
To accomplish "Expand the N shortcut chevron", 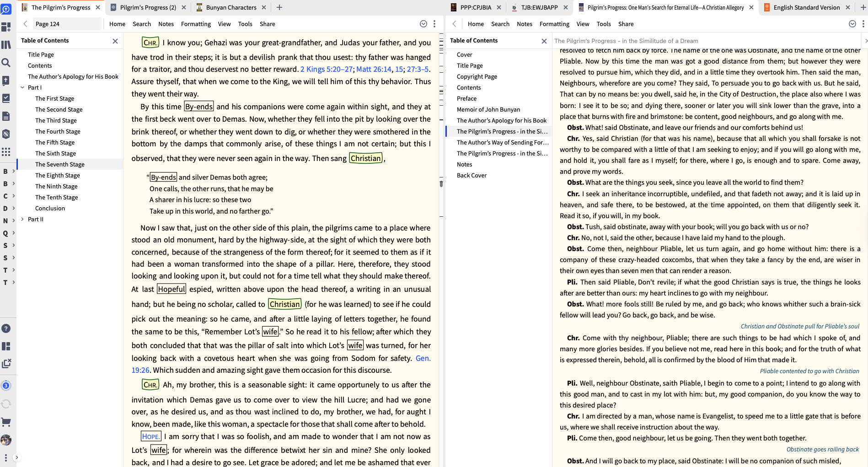I will click(x=14, y=220).
